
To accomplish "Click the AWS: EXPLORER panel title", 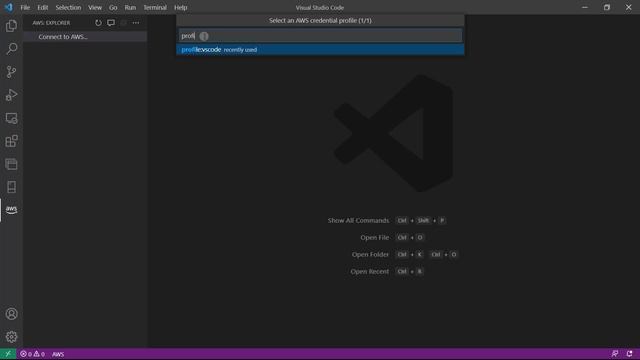I will (51, 23).
